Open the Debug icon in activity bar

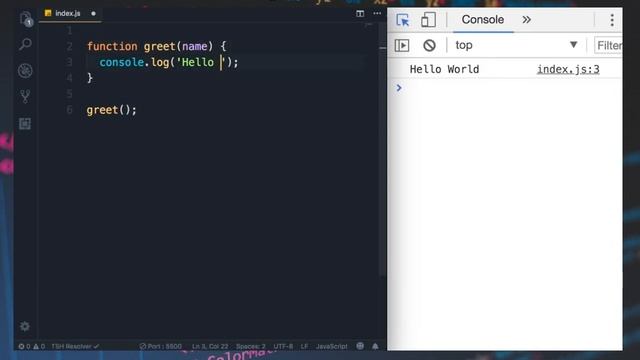click(25, 71)
